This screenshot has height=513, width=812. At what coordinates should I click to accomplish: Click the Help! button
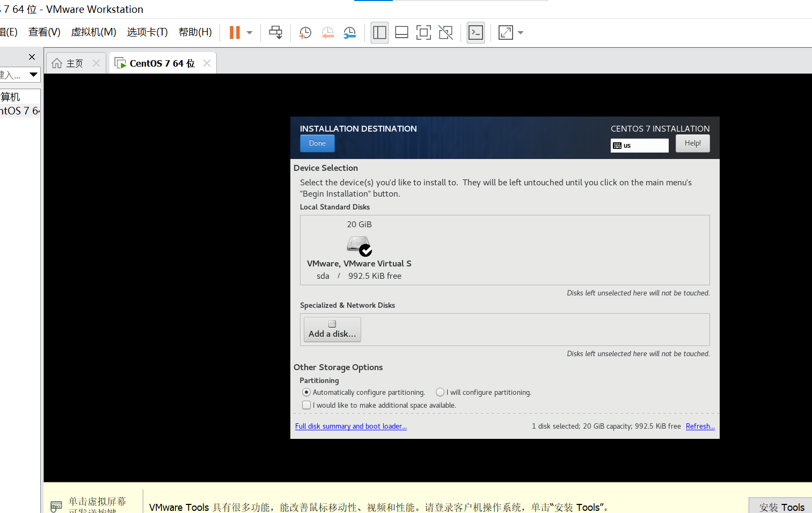pos(692,143)
